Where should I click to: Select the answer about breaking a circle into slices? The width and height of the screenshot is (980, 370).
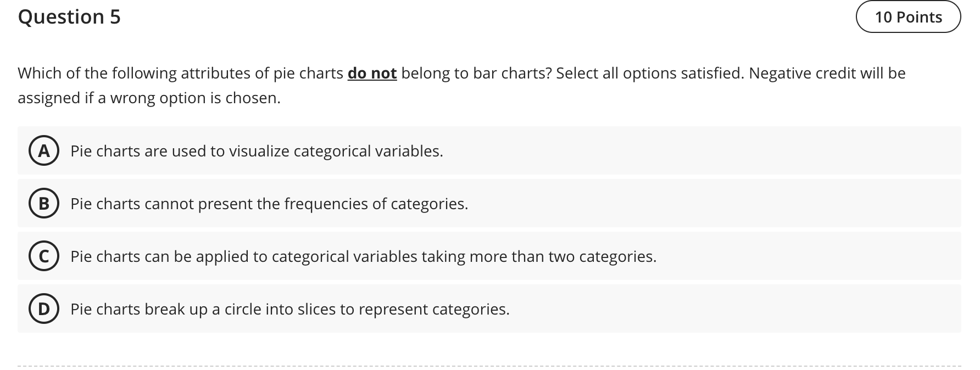(x=290, y=309)
